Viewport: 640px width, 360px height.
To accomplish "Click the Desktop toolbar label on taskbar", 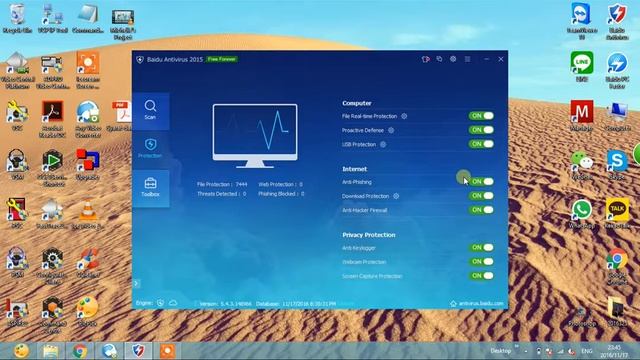I will coord(500,351).
